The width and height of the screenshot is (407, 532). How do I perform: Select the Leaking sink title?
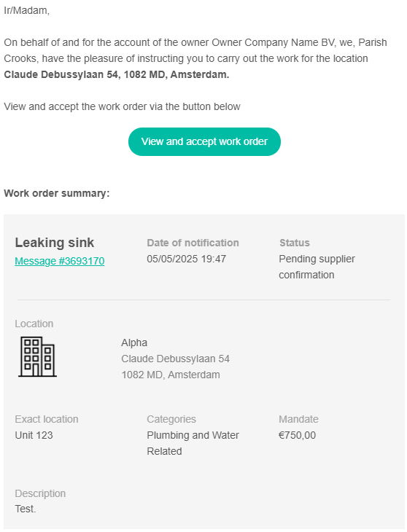point(54,243)
